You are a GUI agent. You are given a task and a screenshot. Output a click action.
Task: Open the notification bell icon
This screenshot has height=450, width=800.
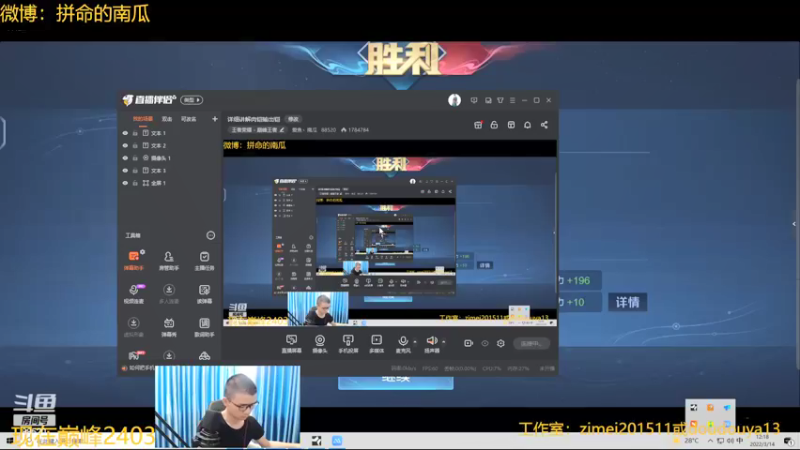click(x=528, y=125)
